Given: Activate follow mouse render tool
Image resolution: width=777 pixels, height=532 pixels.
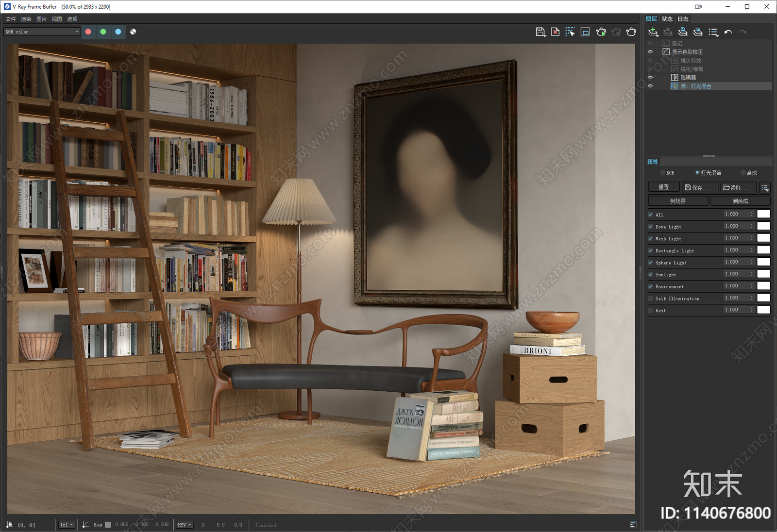Looking at the screenshot, I should click(x=570, y=32).
